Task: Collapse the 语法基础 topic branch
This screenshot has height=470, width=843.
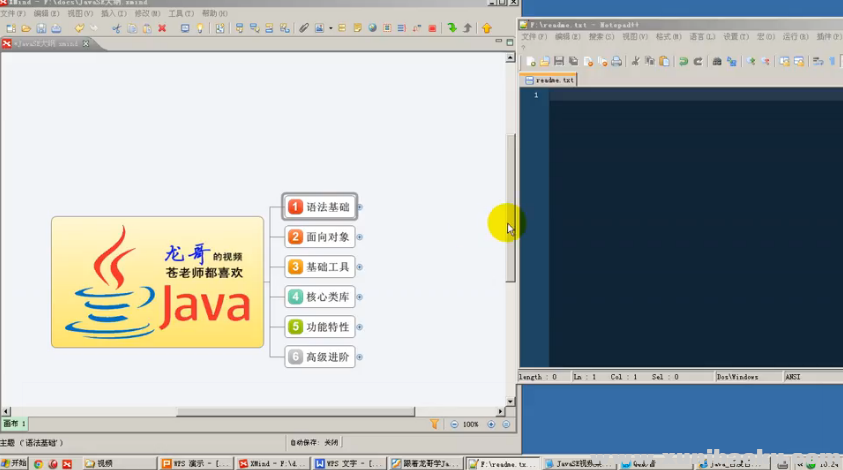Action: [x=360, y=207]
